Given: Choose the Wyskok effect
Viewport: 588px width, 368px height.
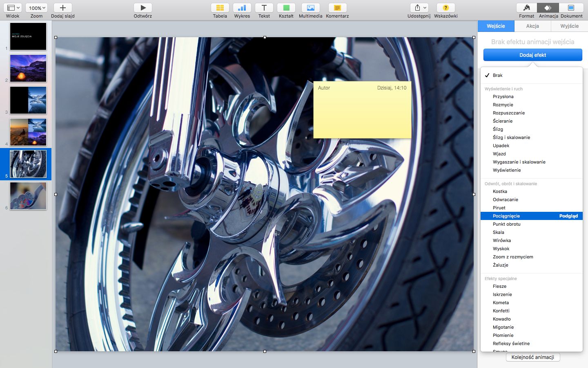Looking at the screenshot, I should click(x=532, y=249).
